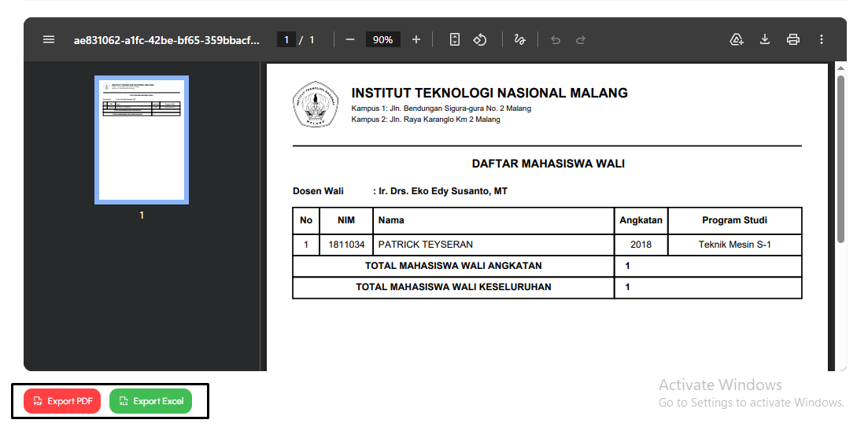Click the thumbnail page label 1
The height and width of the screenshot is (427, 868).
click(142, 215)
